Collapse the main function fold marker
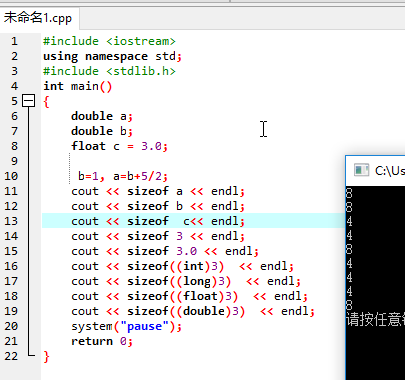The height and width of the screenshot is (380, 405). tap(28, 101)
